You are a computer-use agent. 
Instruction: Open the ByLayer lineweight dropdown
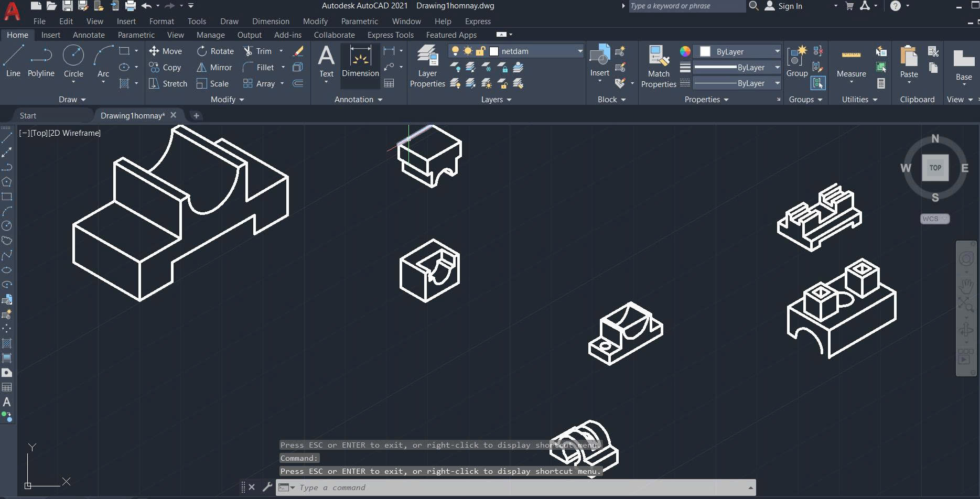point(777,68)
